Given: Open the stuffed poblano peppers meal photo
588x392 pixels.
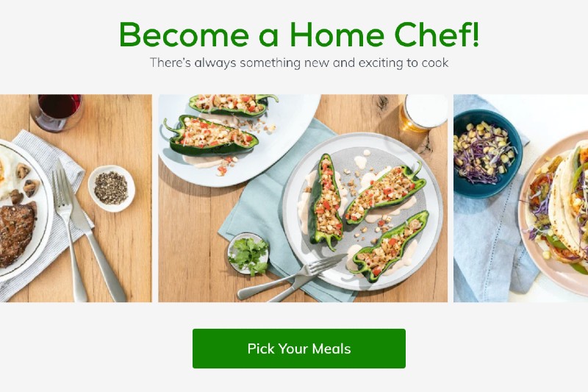Looking at the screenshot, I should 303,198.
